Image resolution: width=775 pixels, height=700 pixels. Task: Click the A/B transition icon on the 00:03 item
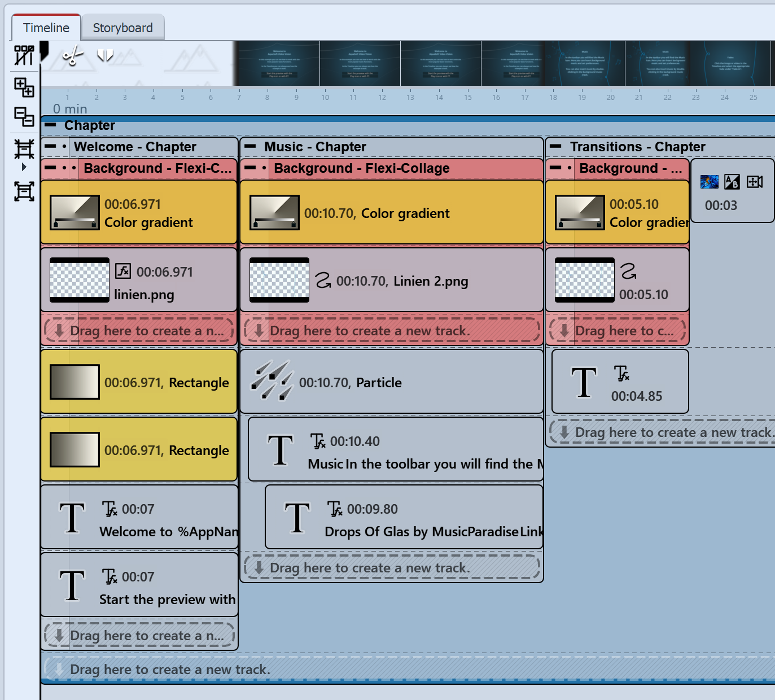(732, 182)
